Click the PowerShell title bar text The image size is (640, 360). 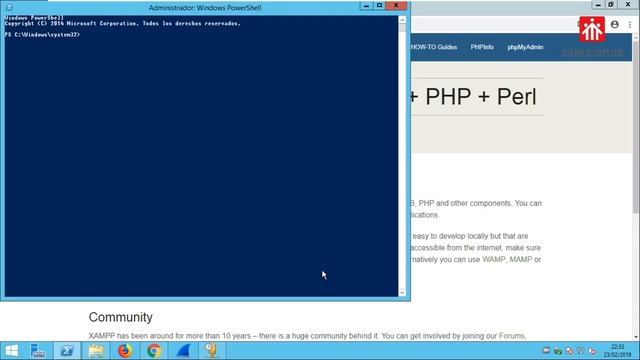coord(205,7)
